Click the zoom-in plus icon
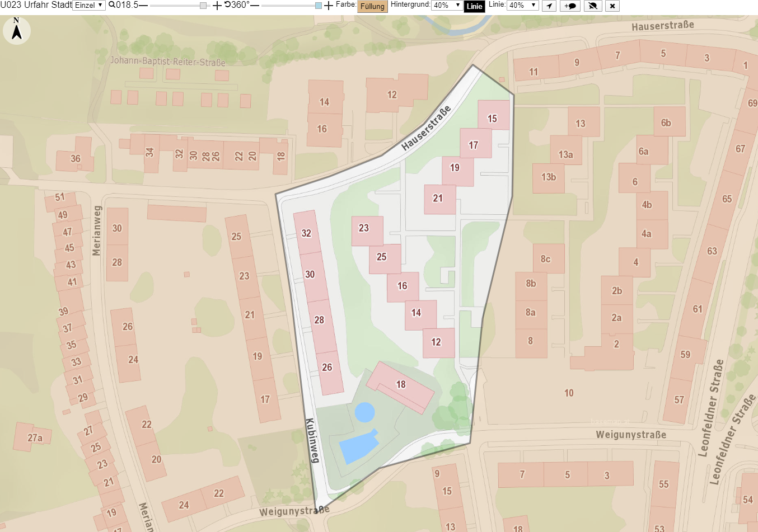 [x=217, y=6]
